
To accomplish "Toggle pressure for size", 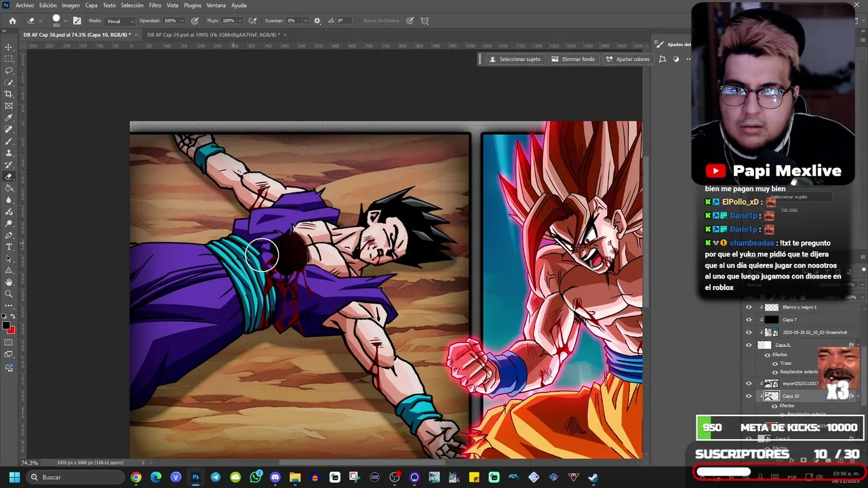I will tap(410, 21).
